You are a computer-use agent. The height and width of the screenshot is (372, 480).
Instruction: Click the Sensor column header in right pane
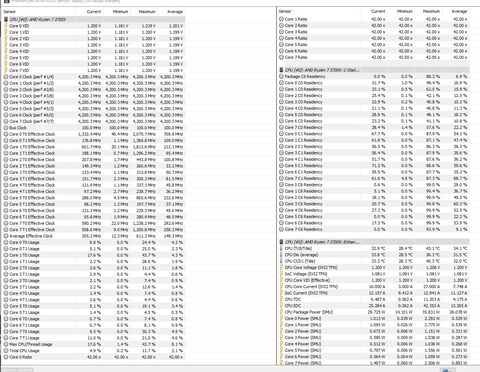(285, 11)
